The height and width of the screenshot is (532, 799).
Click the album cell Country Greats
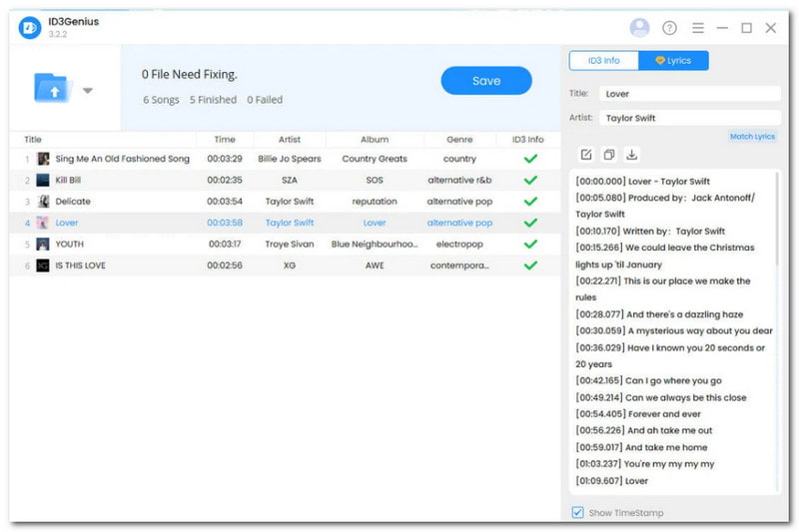pos(375,159)
